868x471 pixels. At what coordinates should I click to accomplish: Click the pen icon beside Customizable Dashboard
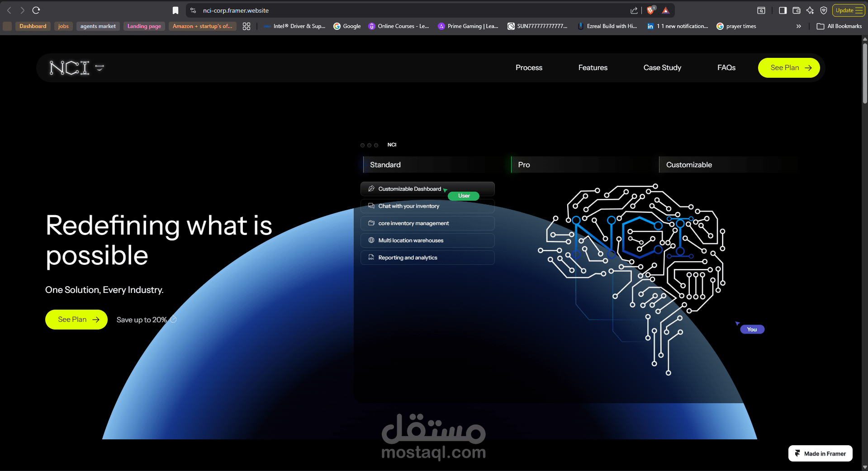pyautogui.click(x=371, y=188)
